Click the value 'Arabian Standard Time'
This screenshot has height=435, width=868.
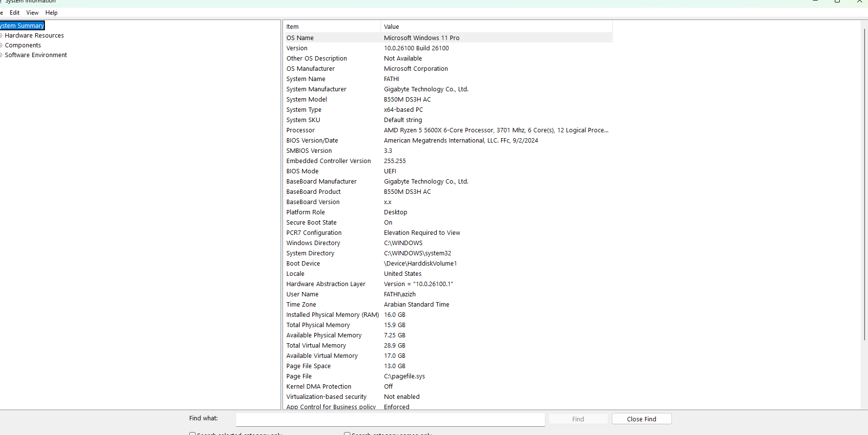click(417, 305)
